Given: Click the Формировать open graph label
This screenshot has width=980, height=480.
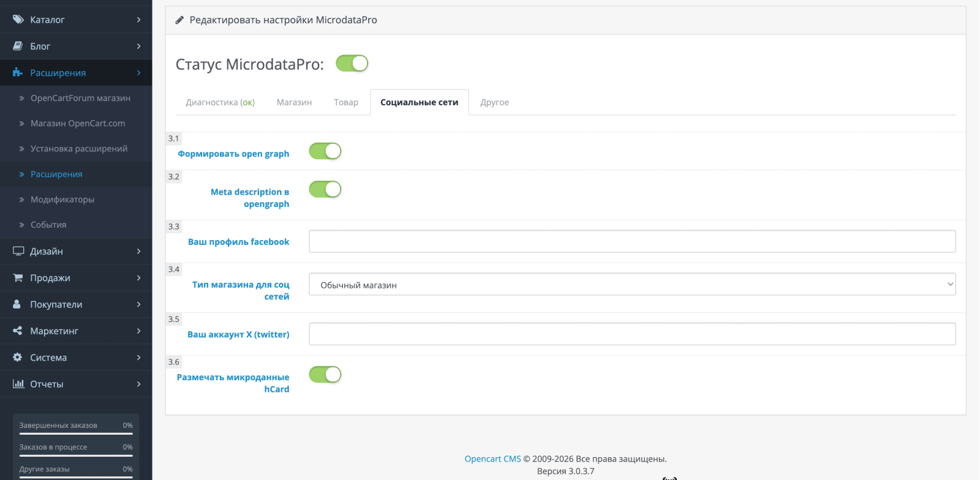Looking at the screenshot, I should (233, 154).
